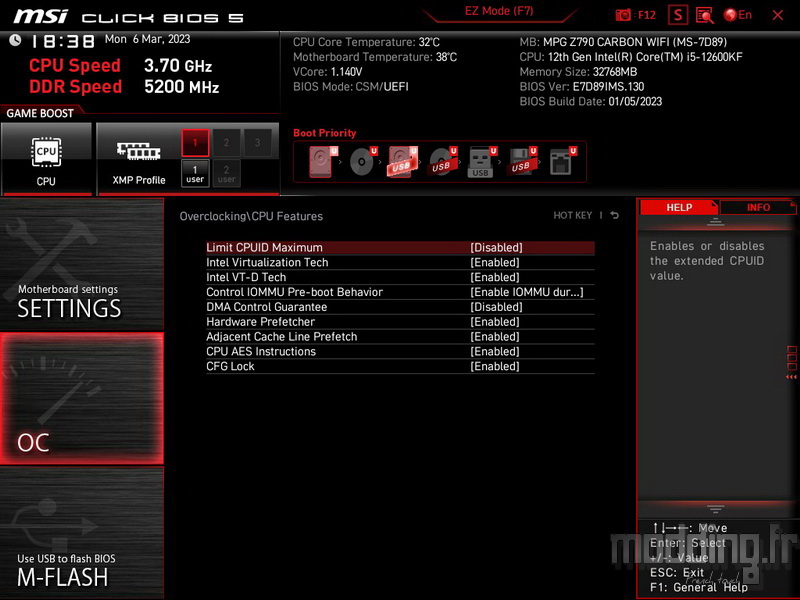This screenshot has width=800, height=600.
Task: Switch to EZ Mode (F7)
Action: click(x=499, y=11)
